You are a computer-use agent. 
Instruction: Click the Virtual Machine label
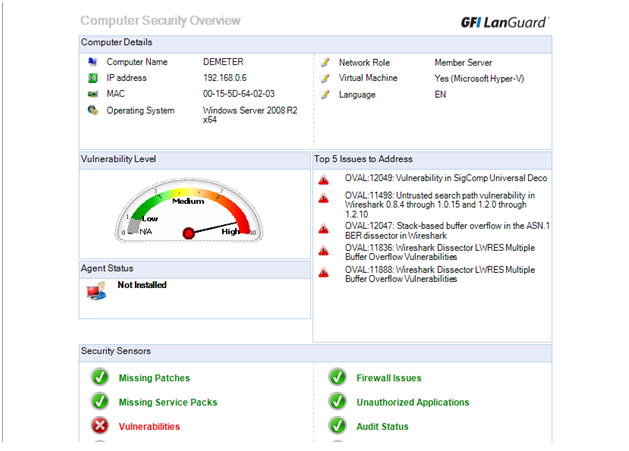point(368,78)
